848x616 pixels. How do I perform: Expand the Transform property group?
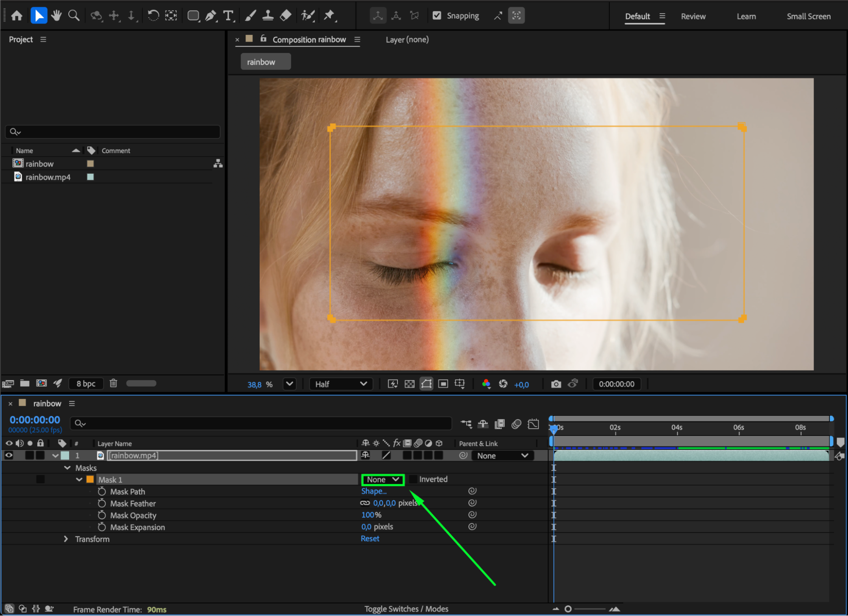tap(66, 539)
